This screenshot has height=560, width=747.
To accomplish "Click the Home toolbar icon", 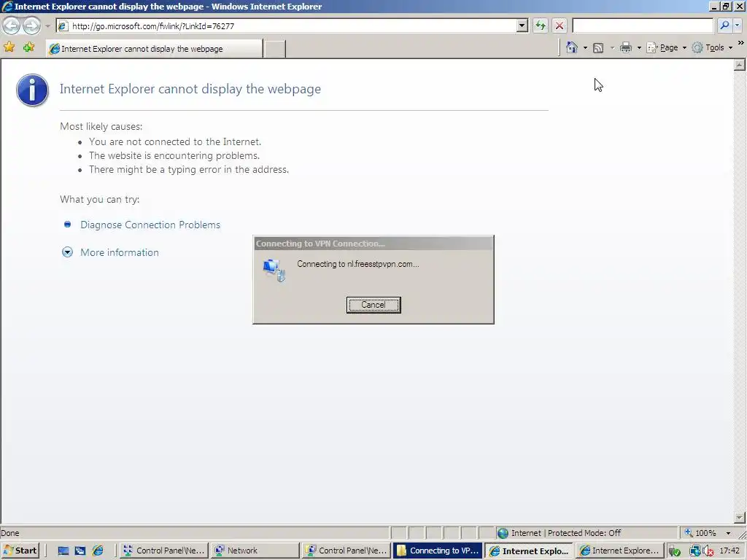I will click(x=572, y=47).
